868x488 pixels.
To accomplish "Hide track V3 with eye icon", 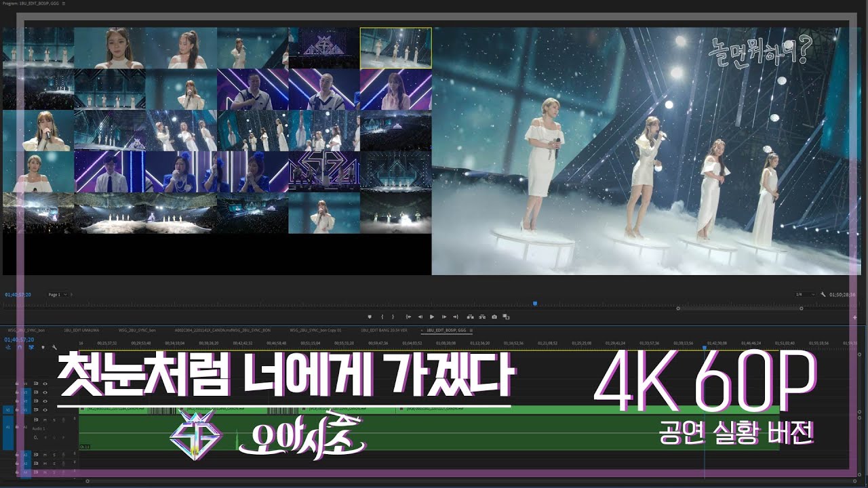I will coord(45,392).
